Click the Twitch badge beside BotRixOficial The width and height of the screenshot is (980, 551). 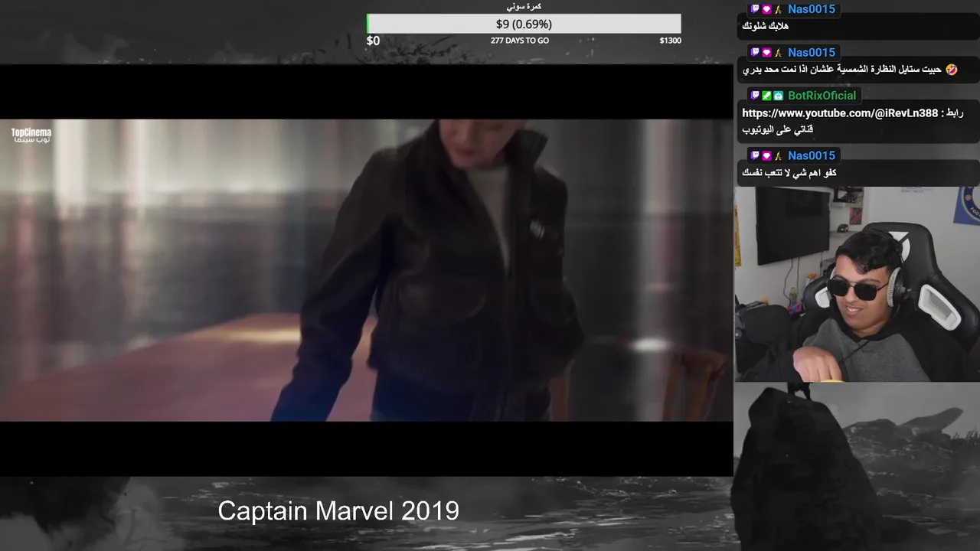click(x=755, y=96)
